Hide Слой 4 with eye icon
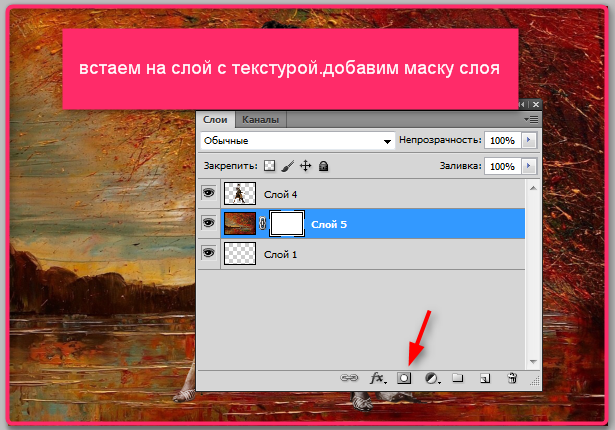 (209, 193)
